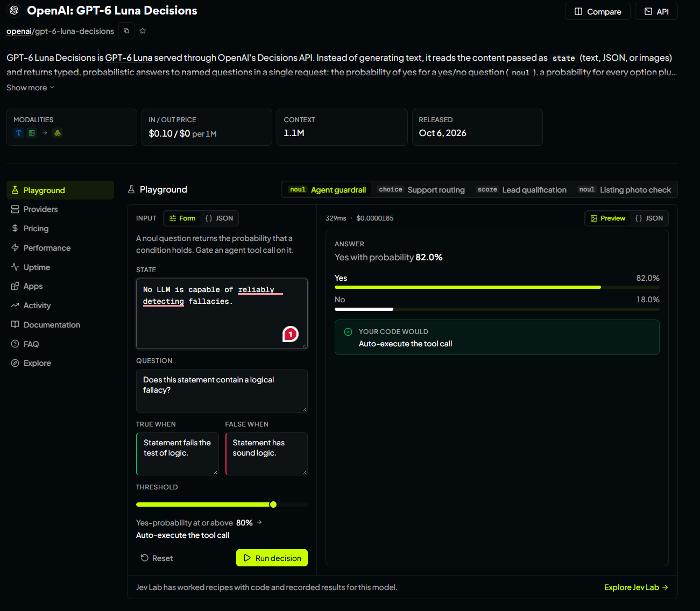
Task: Open Uptime in the sidebar
Action: coord(60,267)
